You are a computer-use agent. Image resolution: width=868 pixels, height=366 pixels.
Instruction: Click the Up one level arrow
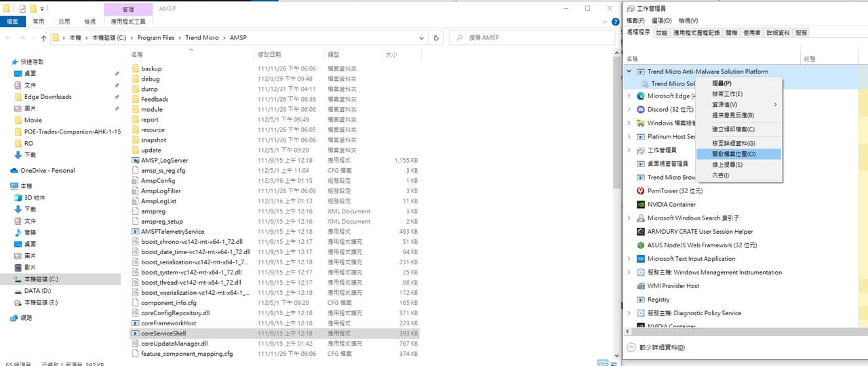pyautogui.click(x=43, y=38)
